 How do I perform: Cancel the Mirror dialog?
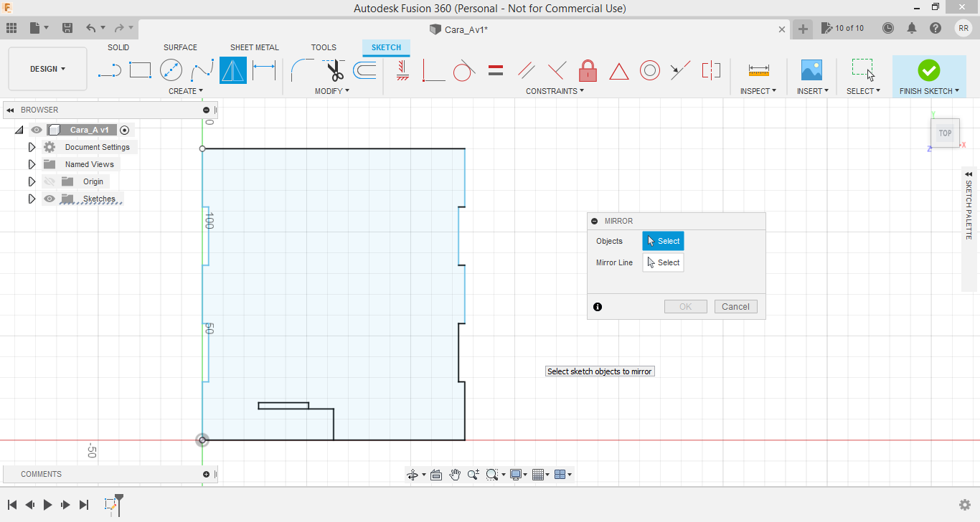point(735,306)
